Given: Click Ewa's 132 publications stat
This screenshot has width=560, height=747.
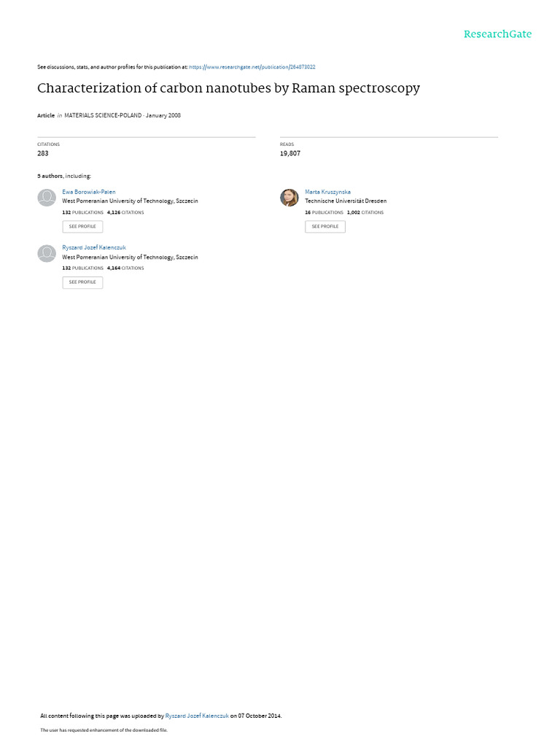Looking at the screenshot, I should (82, 212).
